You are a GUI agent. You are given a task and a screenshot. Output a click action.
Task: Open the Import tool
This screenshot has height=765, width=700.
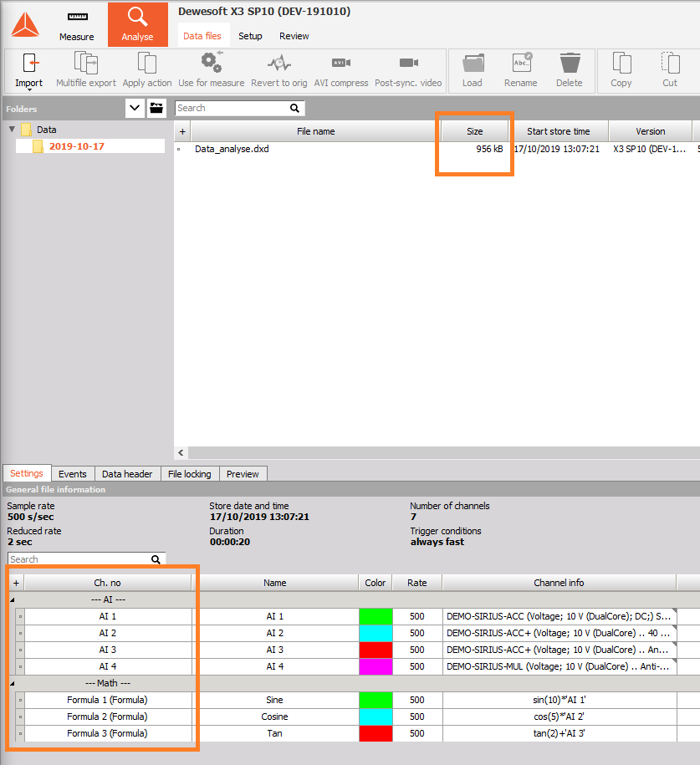tap(28, 71)
